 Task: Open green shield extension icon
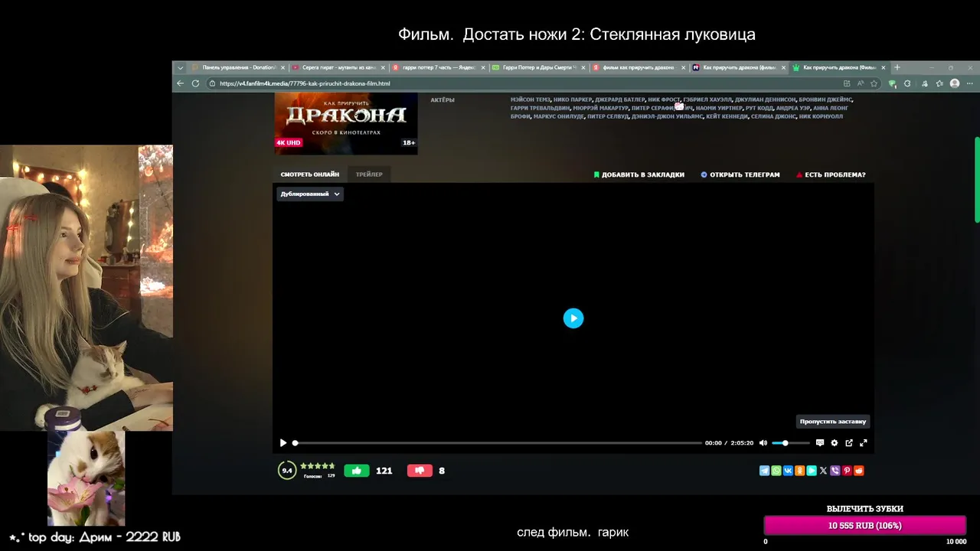tap(893, 83)
